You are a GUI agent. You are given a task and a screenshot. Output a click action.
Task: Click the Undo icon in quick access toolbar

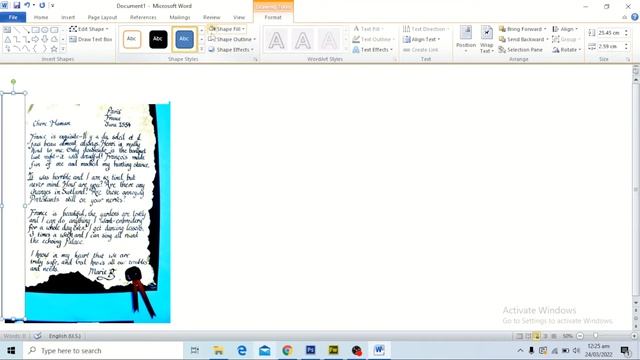click(27, 5)
